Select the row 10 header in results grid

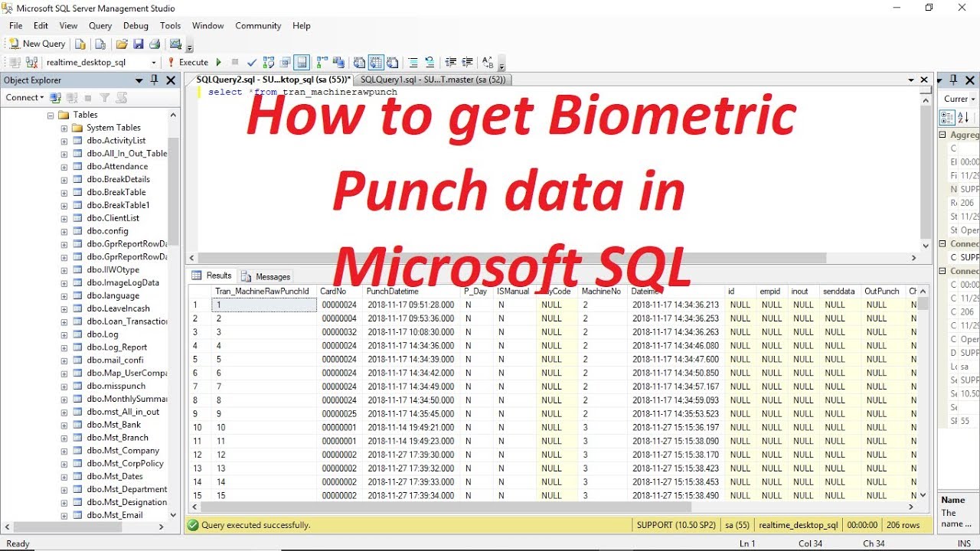click(x=198, y=428)
